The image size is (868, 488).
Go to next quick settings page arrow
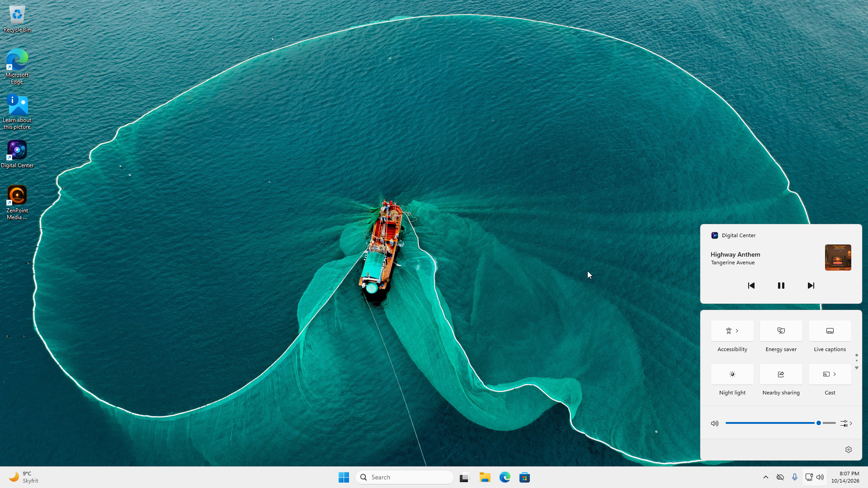(x=857, y=368)
